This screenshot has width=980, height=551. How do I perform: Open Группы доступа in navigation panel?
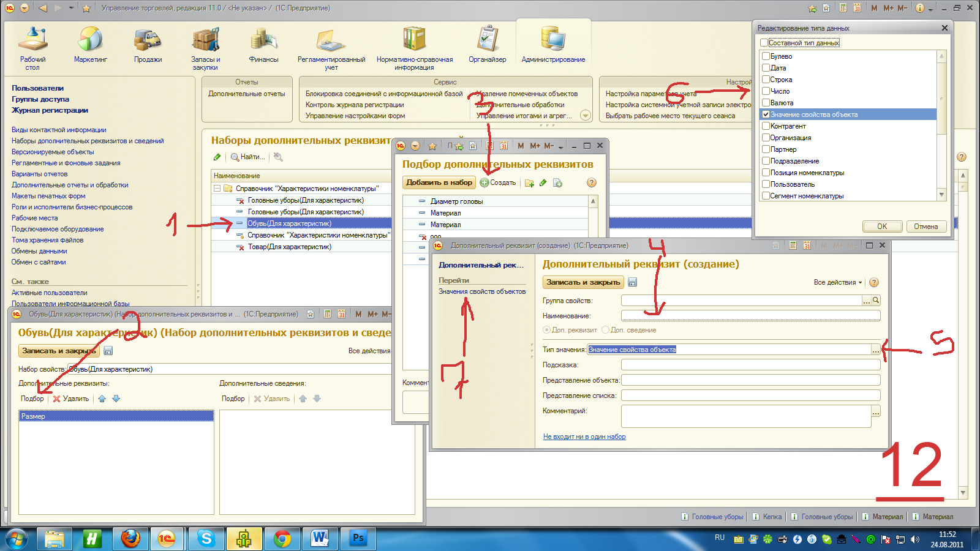click(x=40, y=99)
